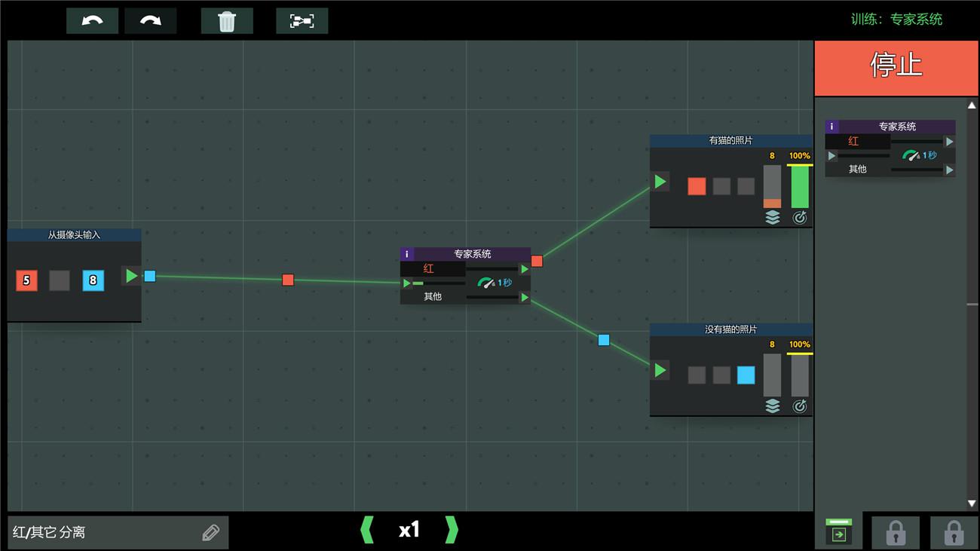
Task: Click the info icon on canvas 专家系统 node
Action: 407,254
